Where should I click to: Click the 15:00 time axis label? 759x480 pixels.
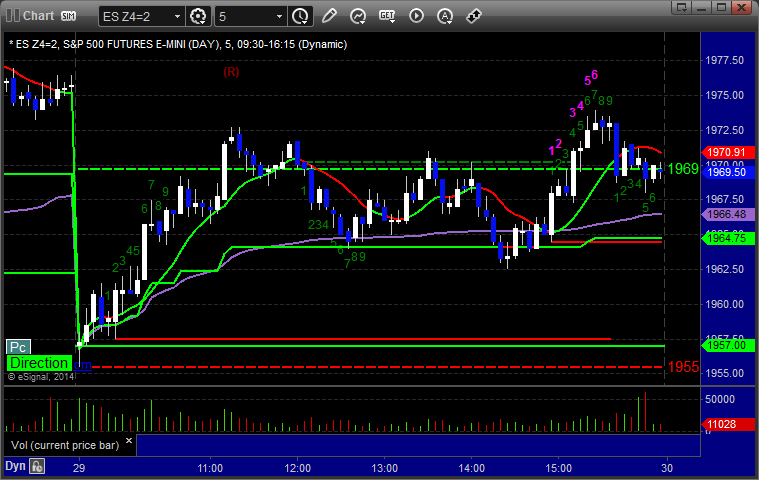click(559, 468)
